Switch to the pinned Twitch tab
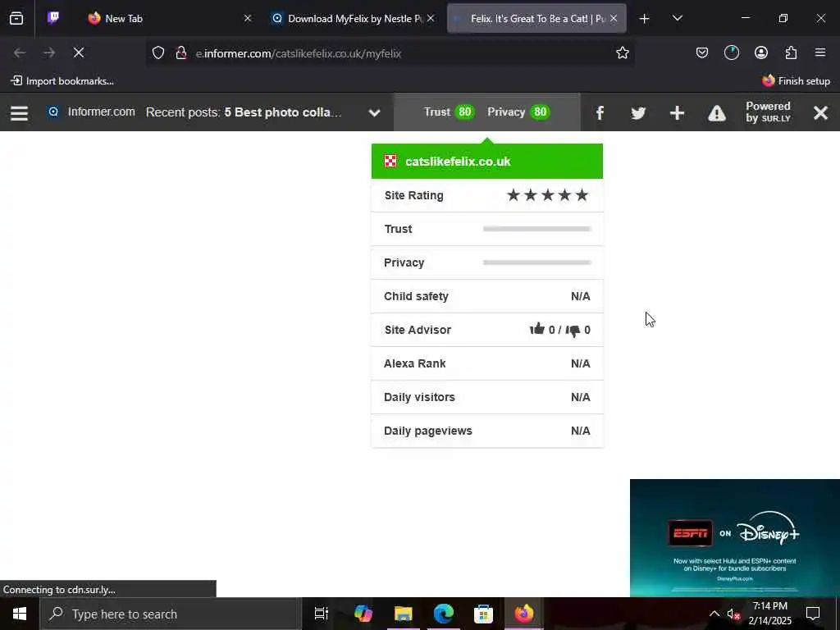 [x=53, y=18]
